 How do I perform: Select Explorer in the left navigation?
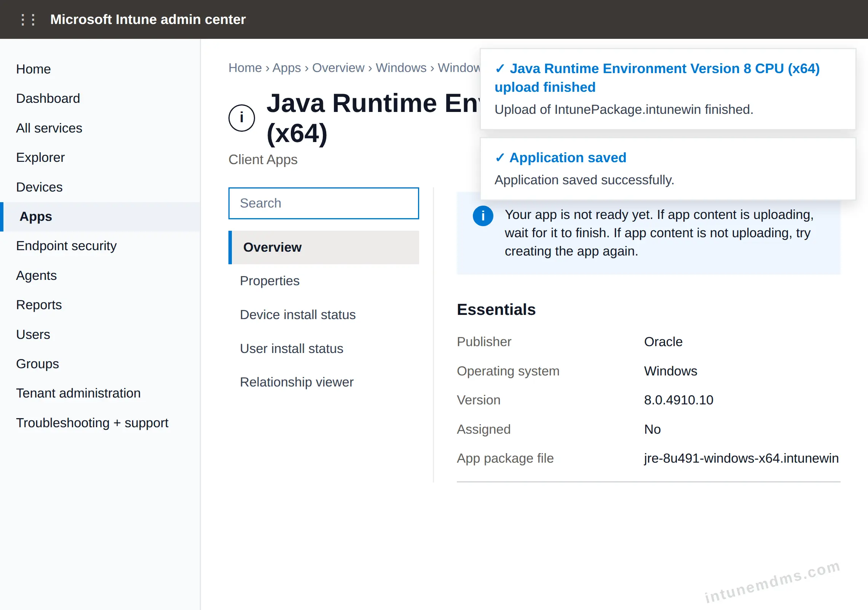click(40, 158)
